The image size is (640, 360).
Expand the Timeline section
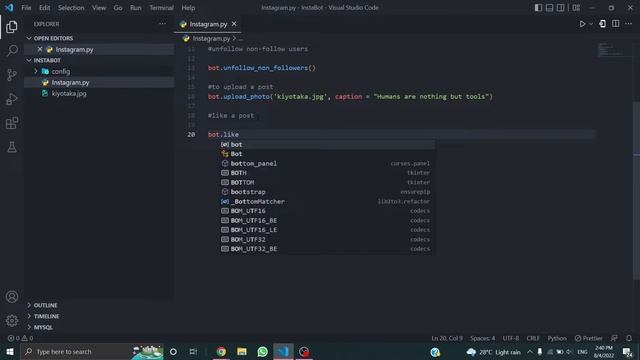coord(99,316)
